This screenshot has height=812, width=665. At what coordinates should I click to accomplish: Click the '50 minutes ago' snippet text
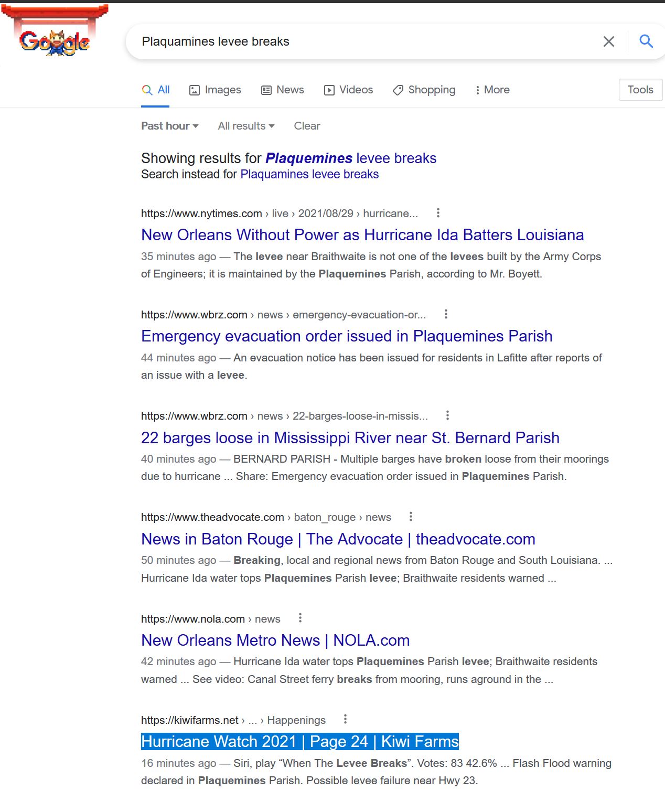pos(178,560)
